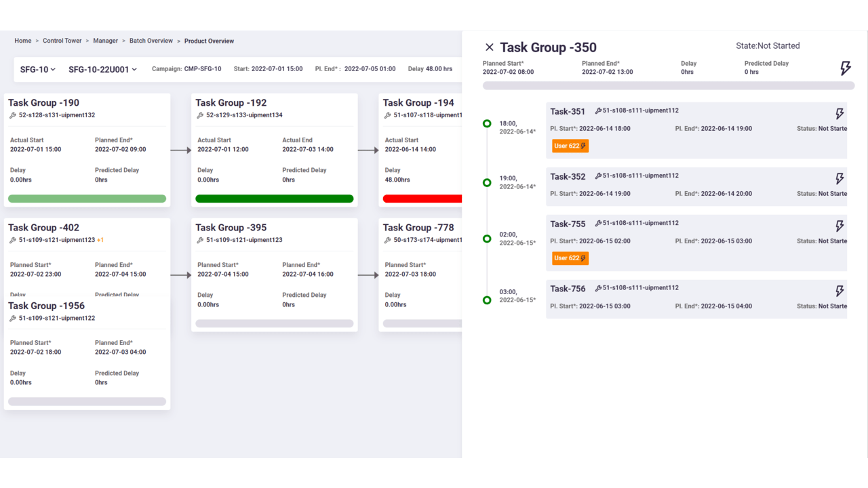Viewport: 868px width, 488px height.
Task: Click the green progress bar on Task Group -192
Action: 275,199
